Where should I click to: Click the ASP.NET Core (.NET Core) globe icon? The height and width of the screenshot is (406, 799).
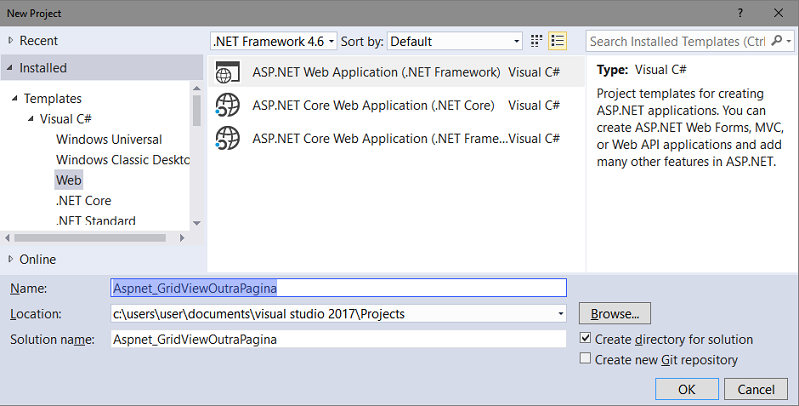[x=227, y=105]
